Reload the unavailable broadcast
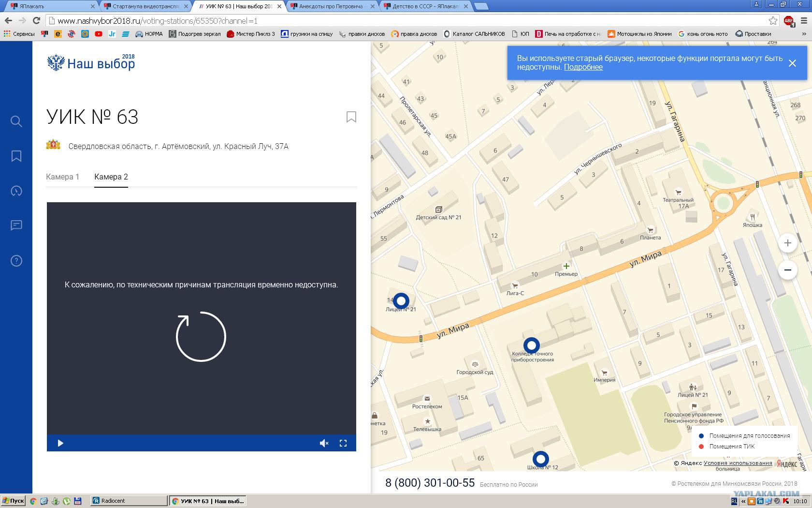Image resolution: width=812 pixels, height=508 pixels. coord(201,336)
